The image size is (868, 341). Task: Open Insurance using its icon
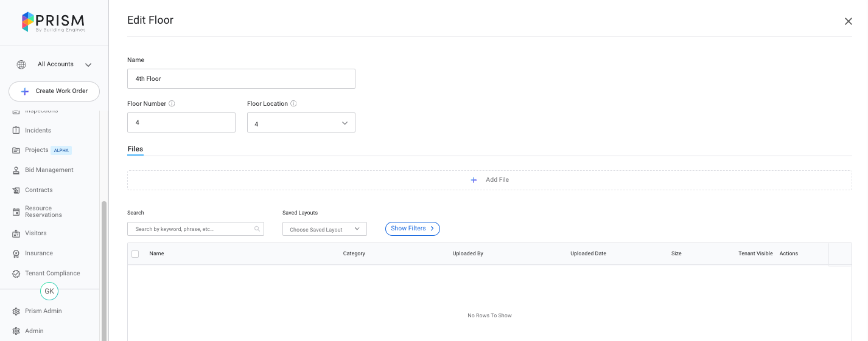tap(16, 253)
